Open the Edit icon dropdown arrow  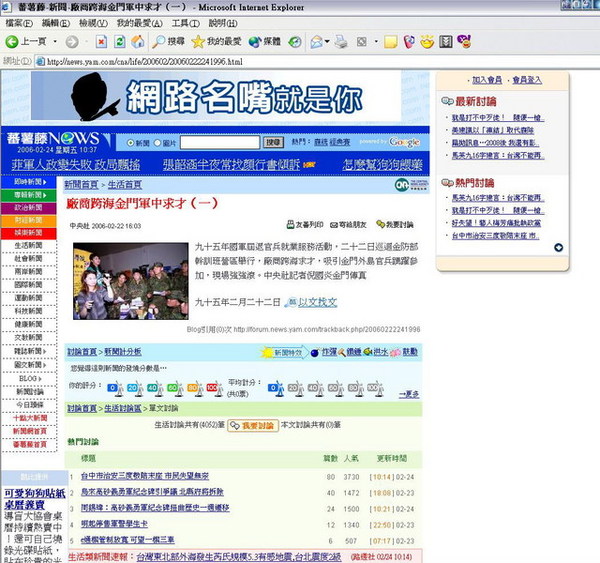pyautogui.click(x=376, y=41)
